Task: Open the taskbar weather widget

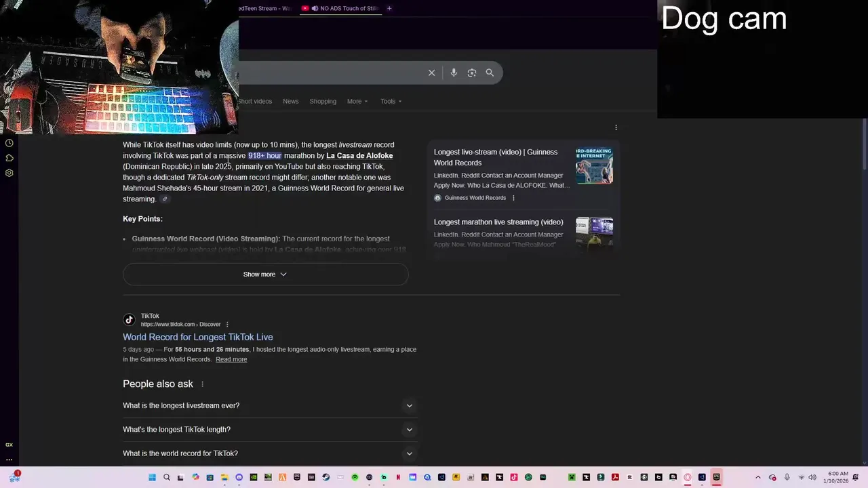Action: click(14, 477)
